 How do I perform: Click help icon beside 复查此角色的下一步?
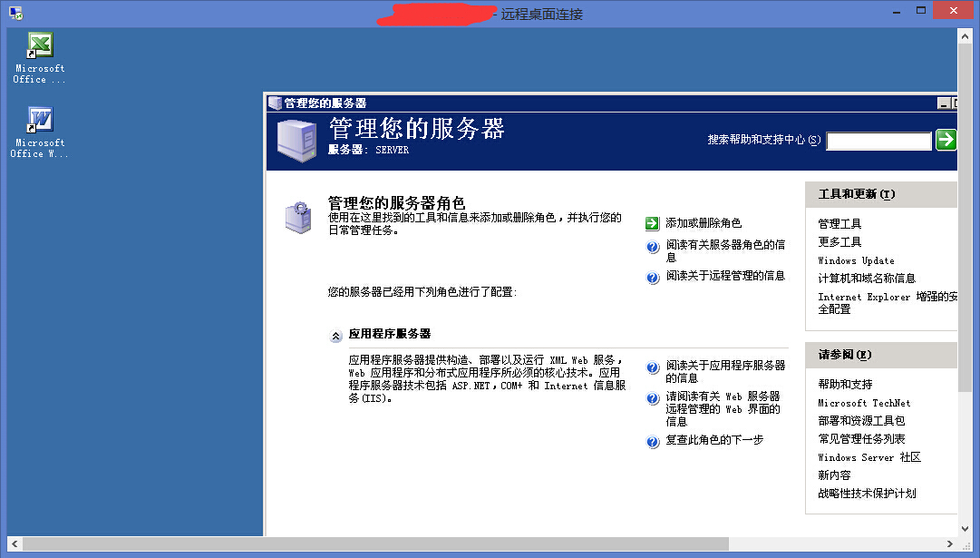click(653, 442)
